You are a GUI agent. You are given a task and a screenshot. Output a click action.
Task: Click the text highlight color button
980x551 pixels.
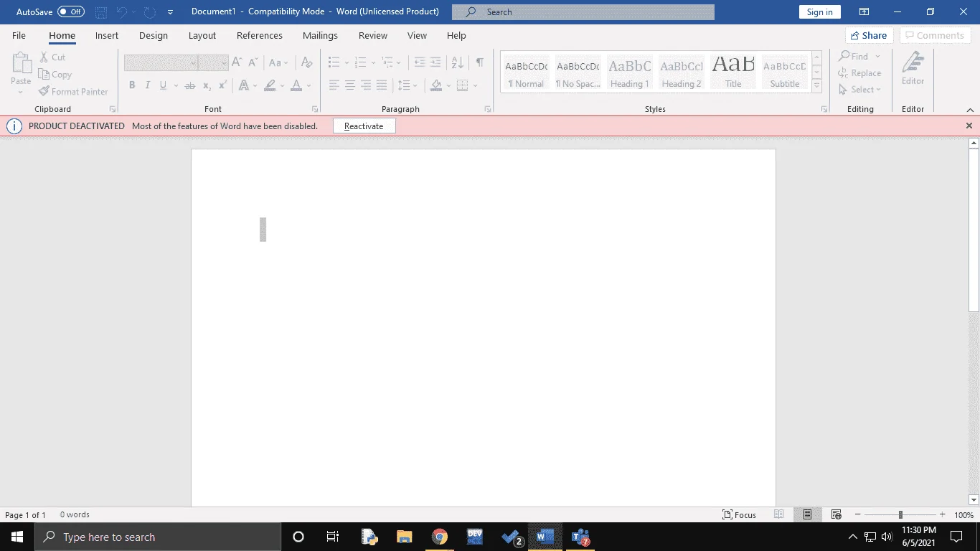point(270,85)
